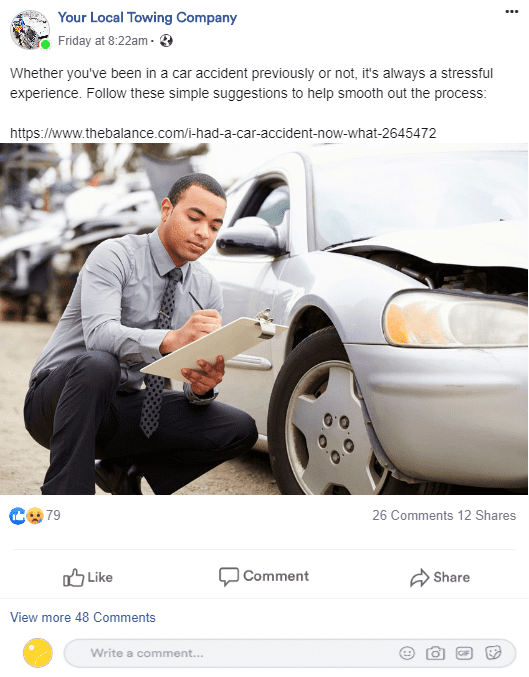
Task: Open the Friday at 8:22am timestamp
Action: point(103,41)
